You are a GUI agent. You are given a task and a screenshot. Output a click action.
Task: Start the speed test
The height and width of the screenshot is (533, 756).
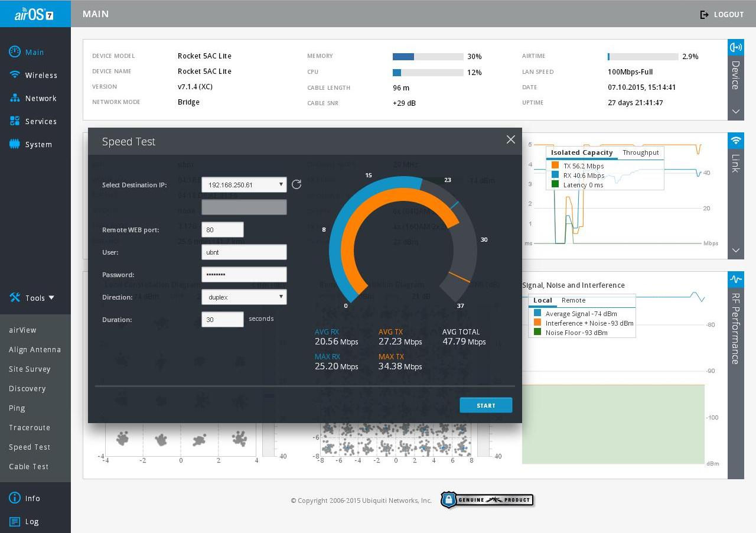tap(486, 405)
